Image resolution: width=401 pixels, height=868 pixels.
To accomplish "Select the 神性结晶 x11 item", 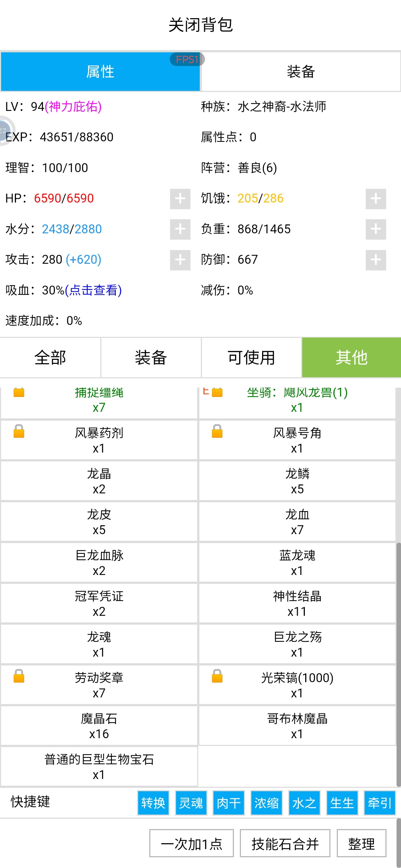I will click(x=297, y=604).
